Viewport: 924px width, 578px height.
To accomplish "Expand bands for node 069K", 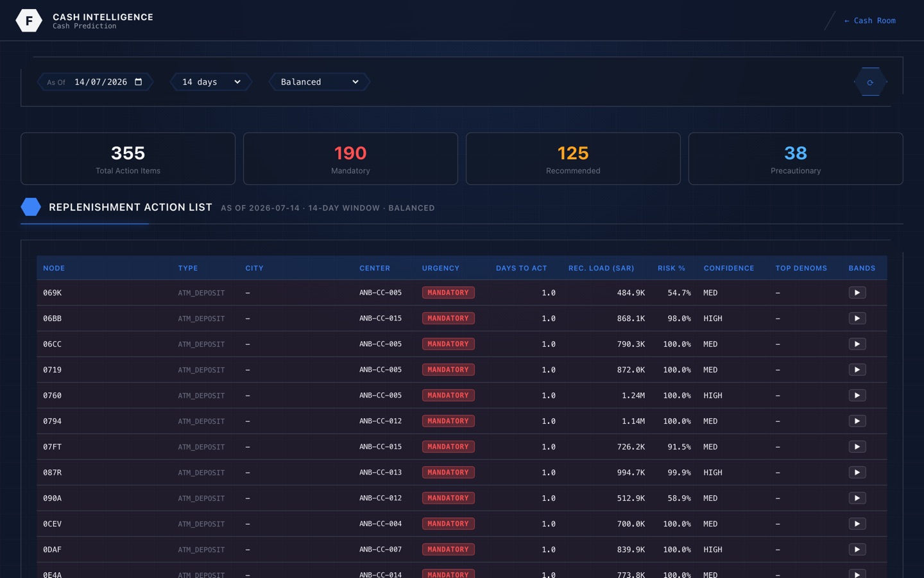I will coord(857,293).
